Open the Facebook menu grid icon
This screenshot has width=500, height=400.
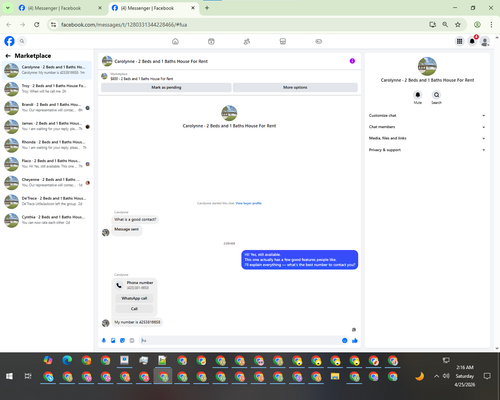tap(459, 41)
